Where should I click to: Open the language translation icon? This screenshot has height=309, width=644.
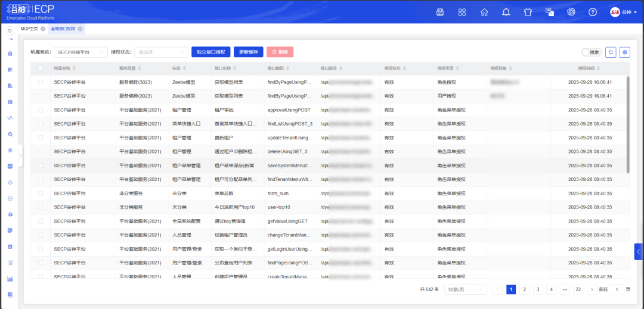(x=550, y=12)
